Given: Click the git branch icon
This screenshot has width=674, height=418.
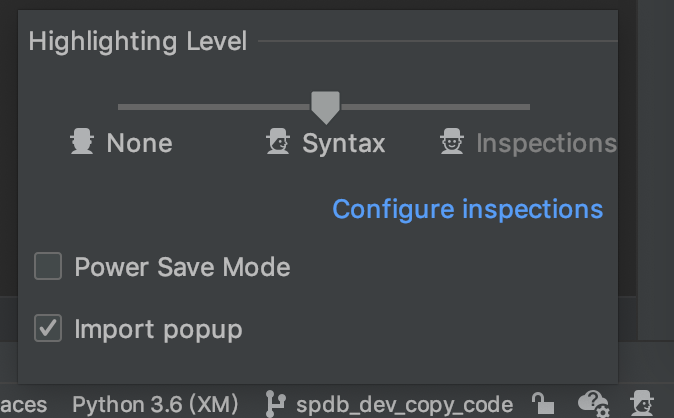Looking at the screenshot, I should tap(275, 404).
